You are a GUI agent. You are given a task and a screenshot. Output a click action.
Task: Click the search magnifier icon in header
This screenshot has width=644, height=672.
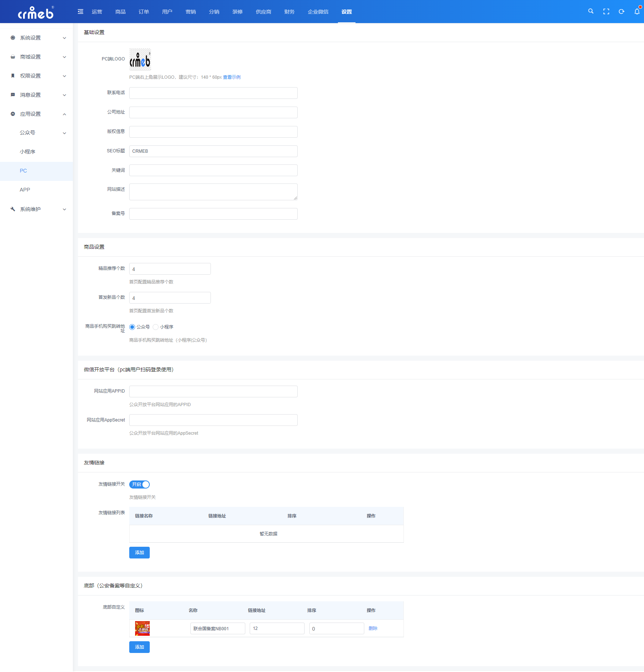pos(591,11)
